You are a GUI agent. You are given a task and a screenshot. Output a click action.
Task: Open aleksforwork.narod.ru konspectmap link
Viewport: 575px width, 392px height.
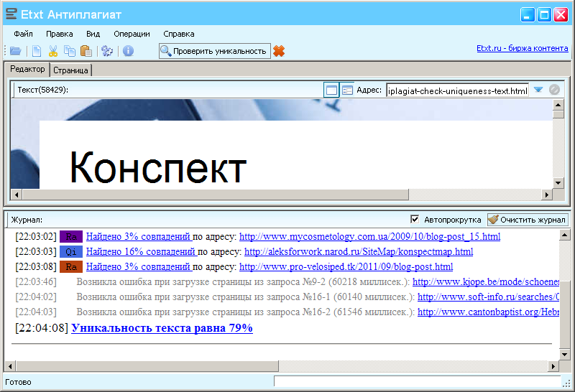coord(358,252)
